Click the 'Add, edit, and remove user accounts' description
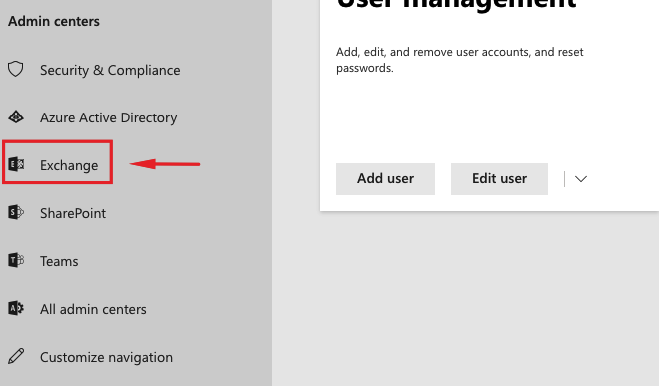Viewport: 659px width, 386px height. pyautogui.click(x=459, y=60)
